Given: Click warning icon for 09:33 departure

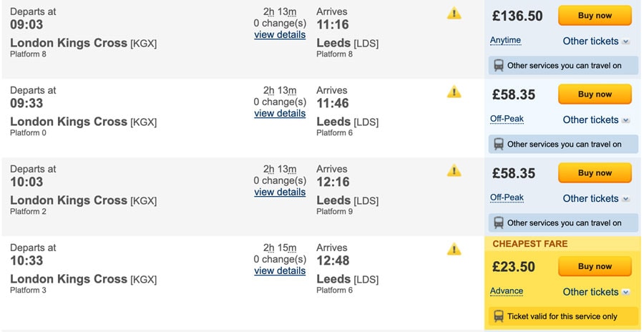Looking at the screenshot, I should tap(454, 92).
